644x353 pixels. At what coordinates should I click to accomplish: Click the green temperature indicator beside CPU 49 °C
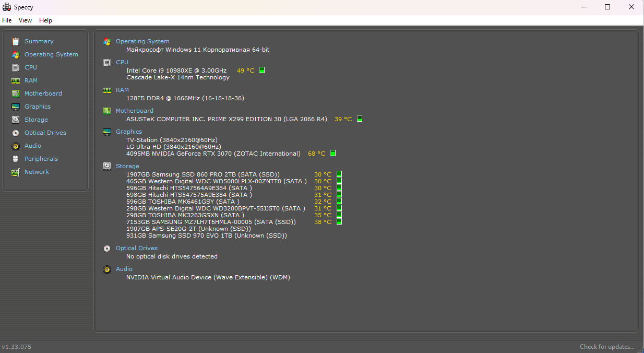click(x=262, y=70)
